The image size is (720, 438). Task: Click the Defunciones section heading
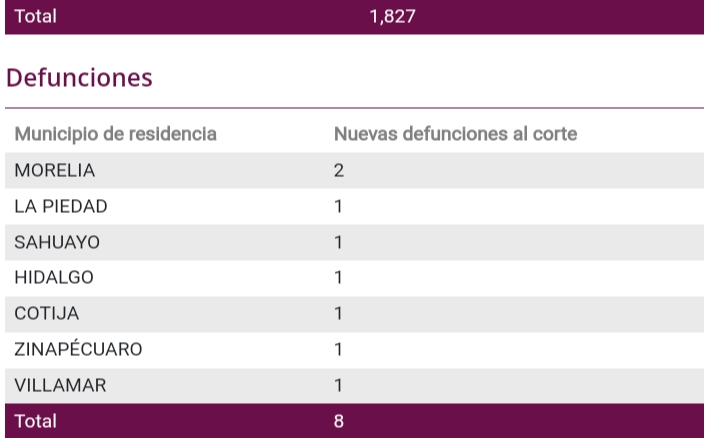coord(79,77)
